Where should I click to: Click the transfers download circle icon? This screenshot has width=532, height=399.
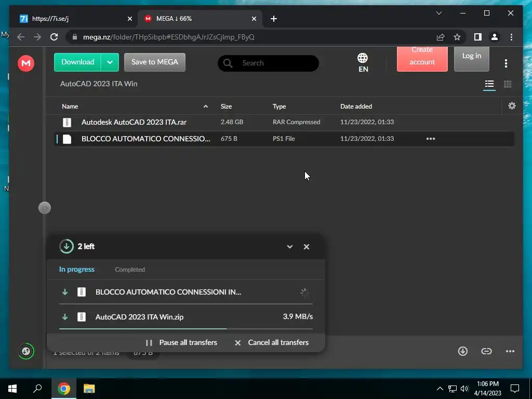(66, 246)
